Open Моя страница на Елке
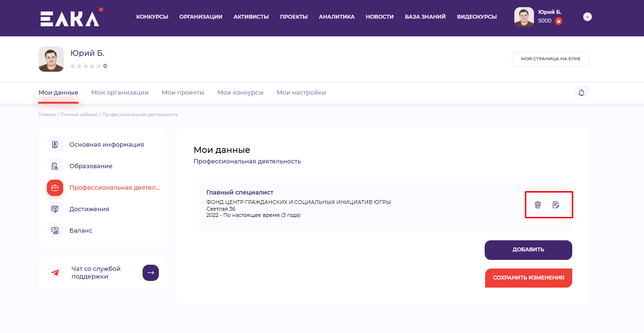This screenshot has height=333, width=644. [x=550, y=59]
